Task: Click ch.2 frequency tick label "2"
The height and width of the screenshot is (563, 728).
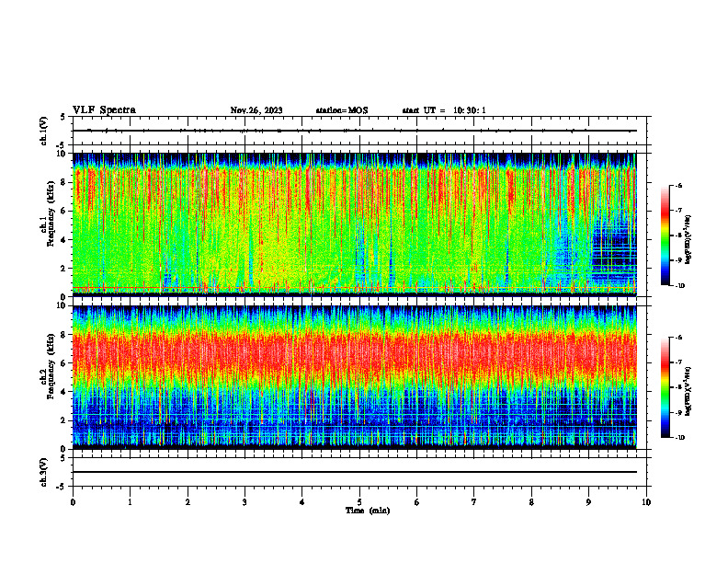Action: pos(65,420)
